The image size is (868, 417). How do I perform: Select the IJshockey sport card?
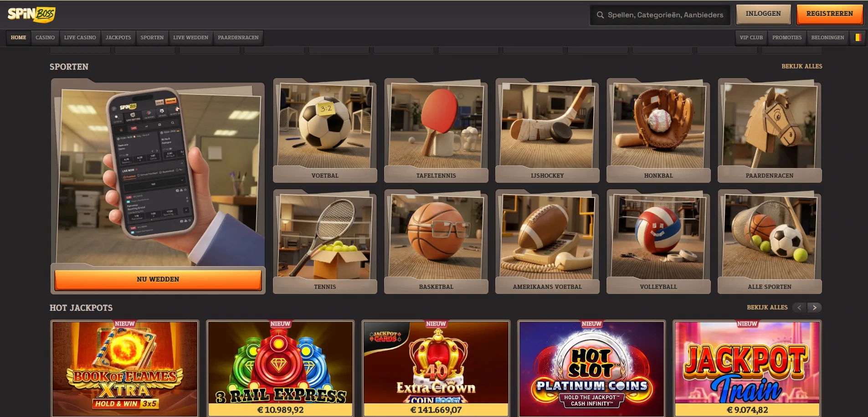(547, 130)
